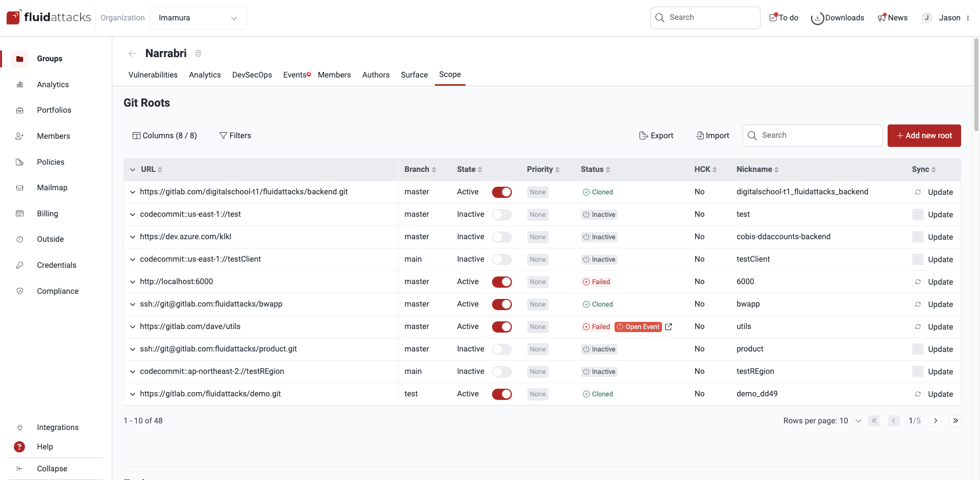Open the Imamura group selector

pos(198,17)
